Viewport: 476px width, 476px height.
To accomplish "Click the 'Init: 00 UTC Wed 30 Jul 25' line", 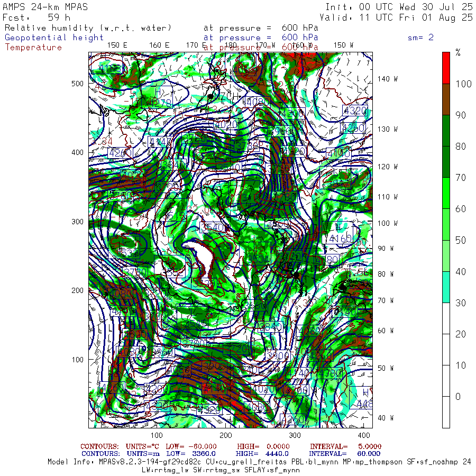I will coord(399,7).
